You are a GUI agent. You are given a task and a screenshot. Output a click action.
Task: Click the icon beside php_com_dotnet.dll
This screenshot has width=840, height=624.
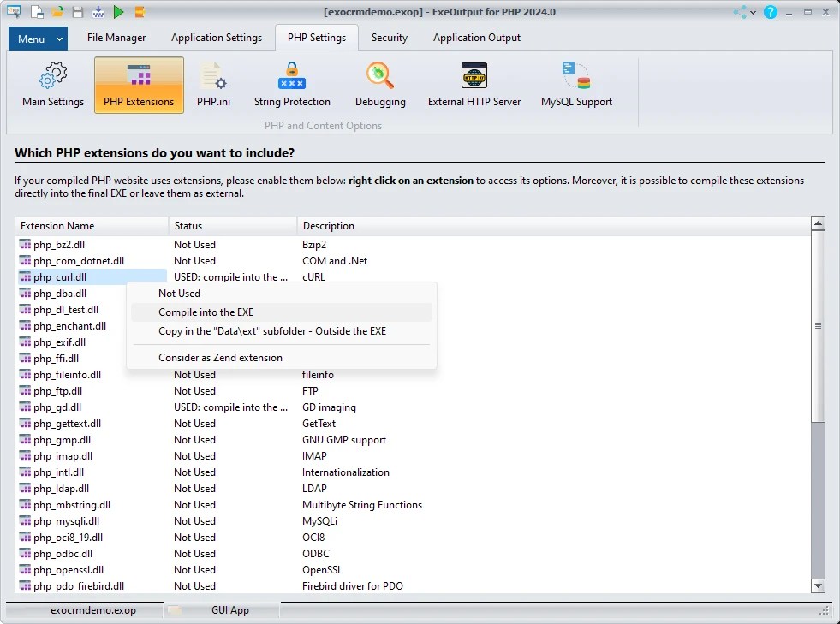point(25,261)
